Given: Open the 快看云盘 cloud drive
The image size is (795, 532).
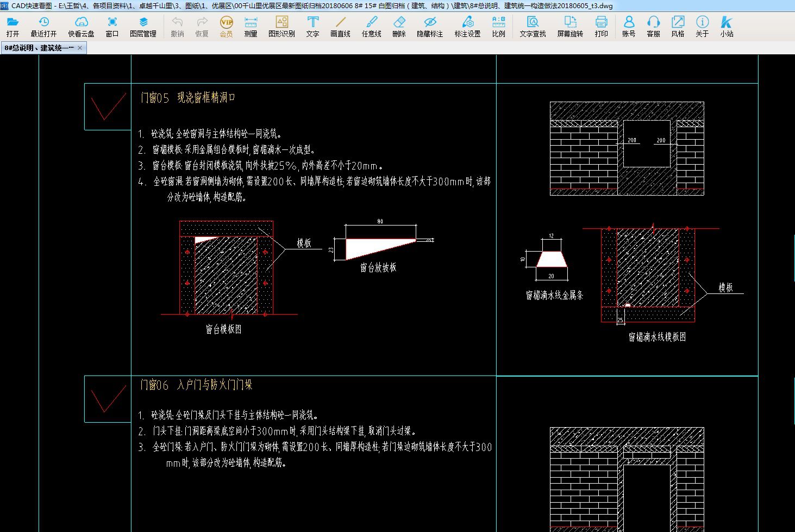Looking at the screenshot, I should click(x=81, y=27).
